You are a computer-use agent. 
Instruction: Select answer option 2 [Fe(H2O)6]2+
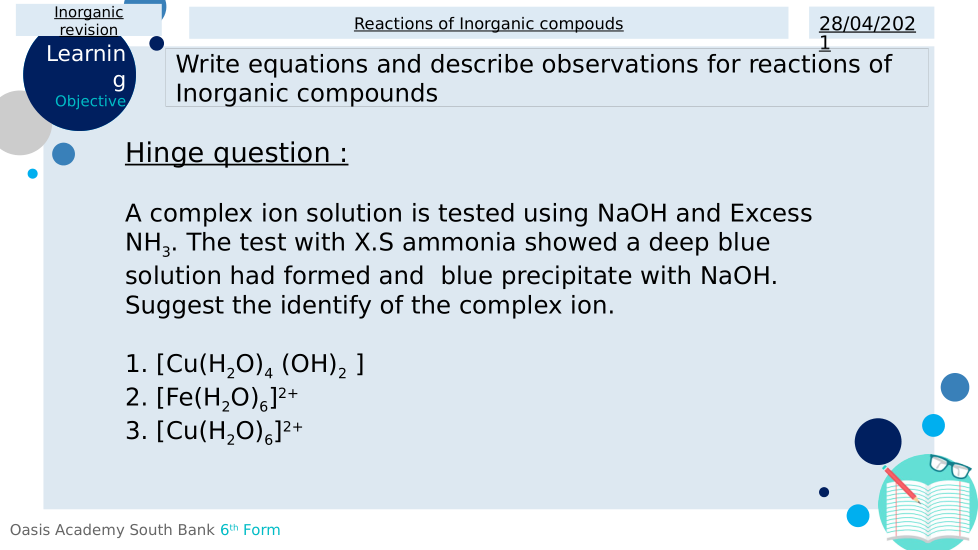pyautogui.click(x=212, y=398)
